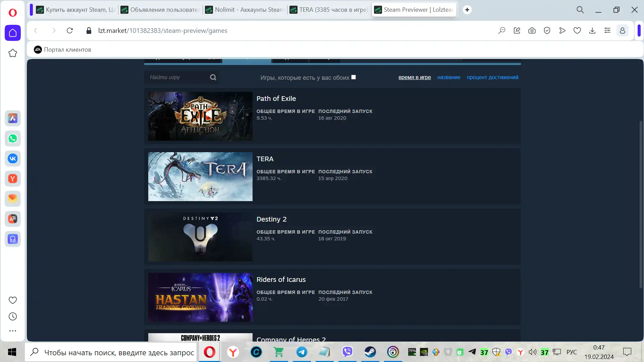Click the Riders of Icarus cover image
The image size is (644, 362).
click(200, 297)
